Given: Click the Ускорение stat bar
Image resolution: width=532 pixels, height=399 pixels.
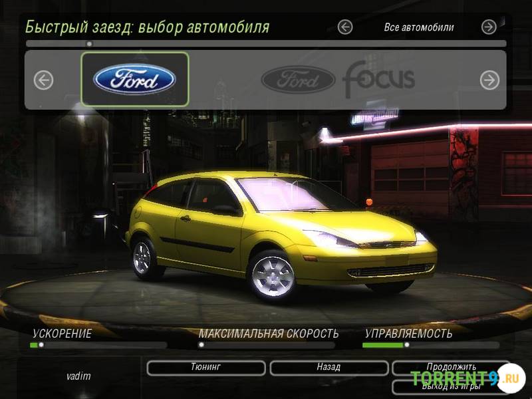Looking at the screenshot, I should 98,345.
